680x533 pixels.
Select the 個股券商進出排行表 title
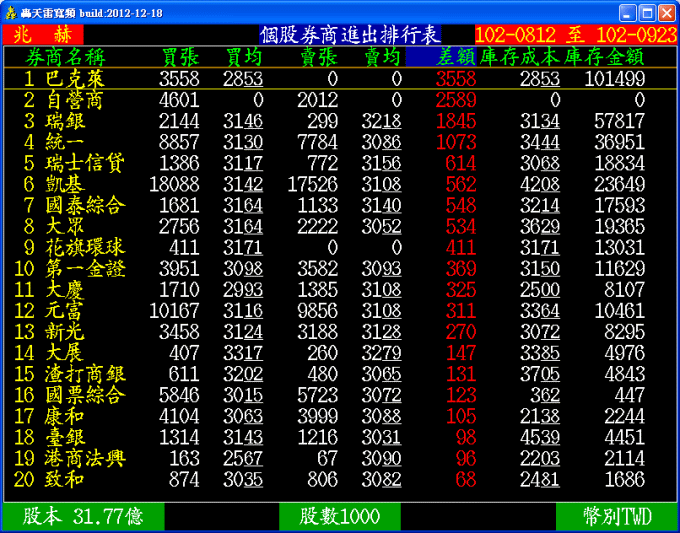click(x=350, y=35)
